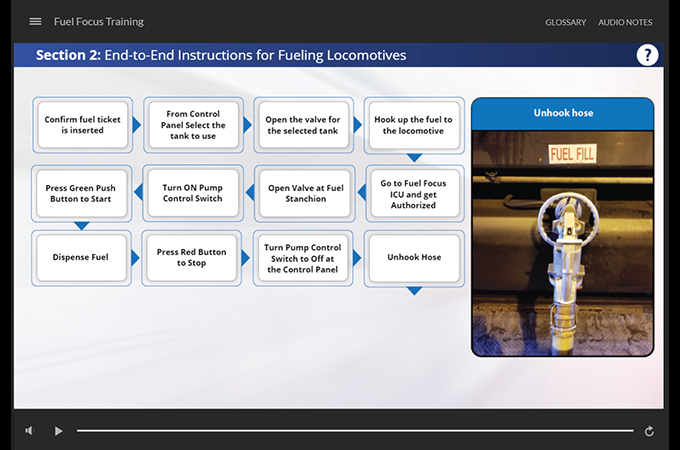Click the Section 2 heading text

pos(221,55)
